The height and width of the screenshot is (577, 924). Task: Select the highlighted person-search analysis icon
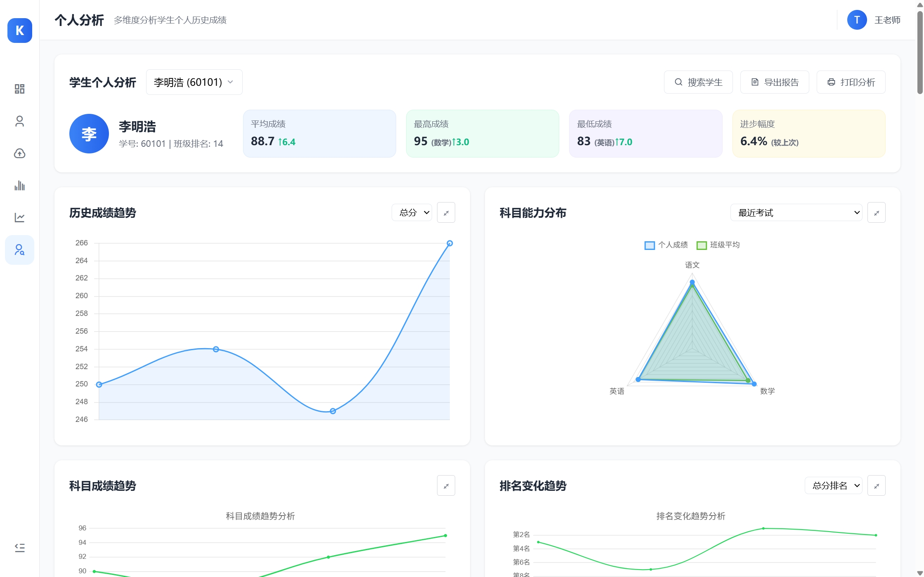point(19,250)
